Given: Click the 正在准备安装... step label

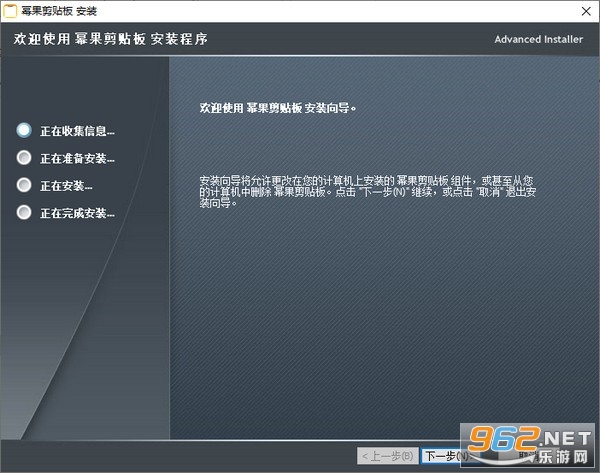Looking at the screenshot, I should click(77, 158).
